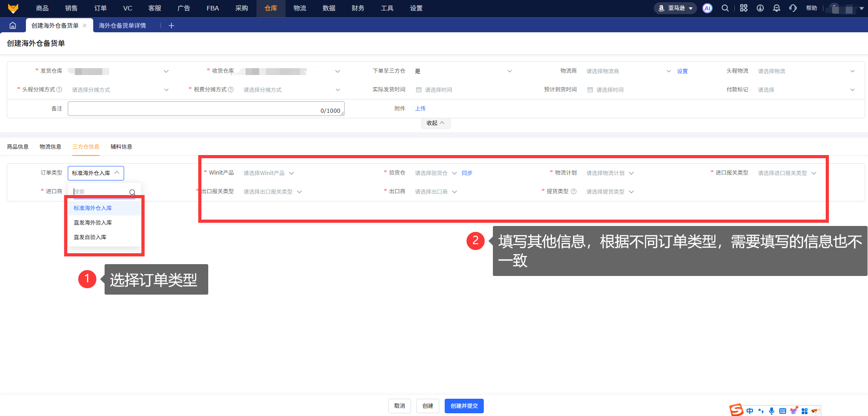Screen dimensions: 868x416
Task: Show help tooltip for 税费分摊方式
Action: 231,90
